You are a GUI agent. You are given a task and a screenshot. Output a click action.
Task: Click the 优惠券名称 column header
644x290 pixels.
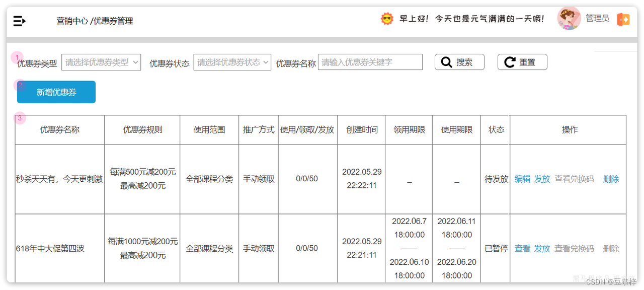[x=60, y=130]
